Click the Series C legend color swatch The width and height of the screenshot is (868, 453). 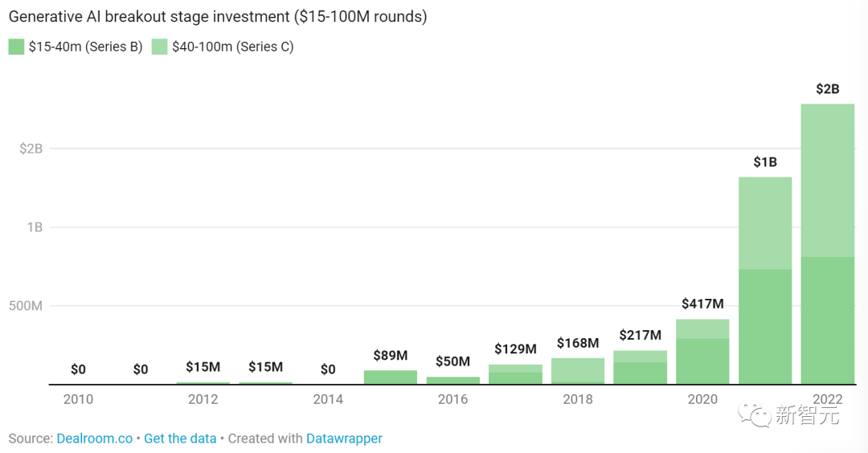160,47
